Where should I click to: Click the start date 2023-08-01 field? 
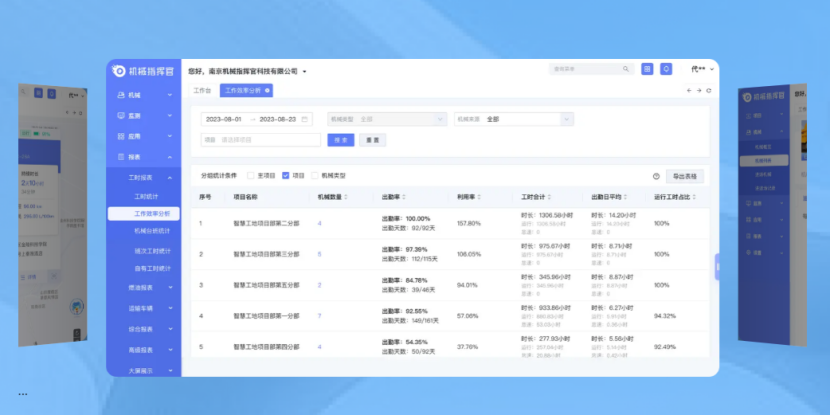click(x=224, y=119)
